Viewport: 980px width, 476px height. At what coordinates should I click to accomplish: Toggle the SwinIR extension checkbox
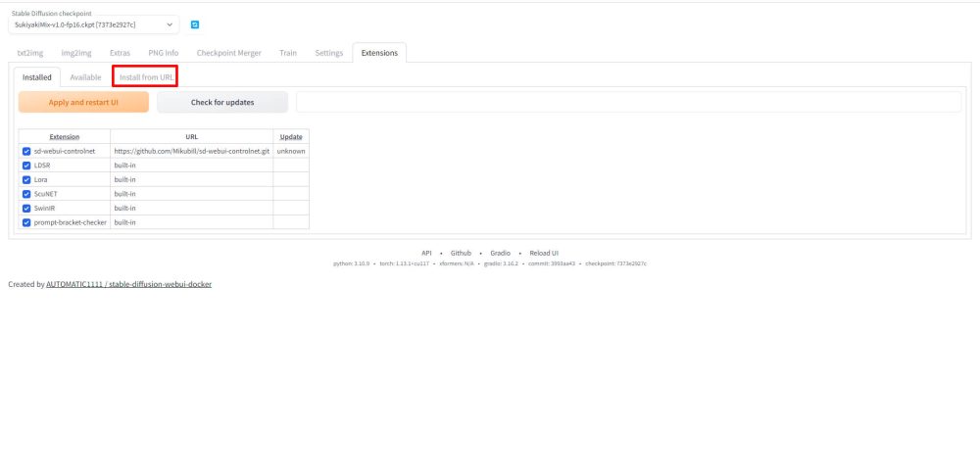(26, 209)
